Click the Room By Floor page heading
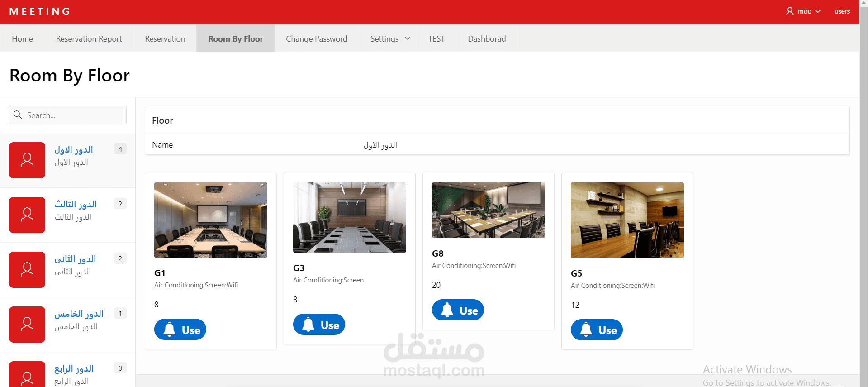 (x=70, y=76)
